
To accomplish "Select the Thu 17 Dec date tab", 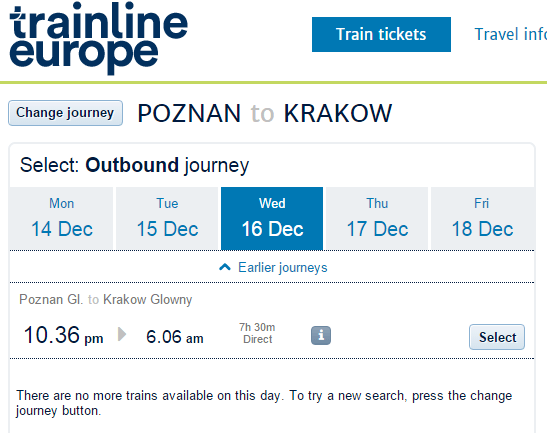I will coord(377,218).
